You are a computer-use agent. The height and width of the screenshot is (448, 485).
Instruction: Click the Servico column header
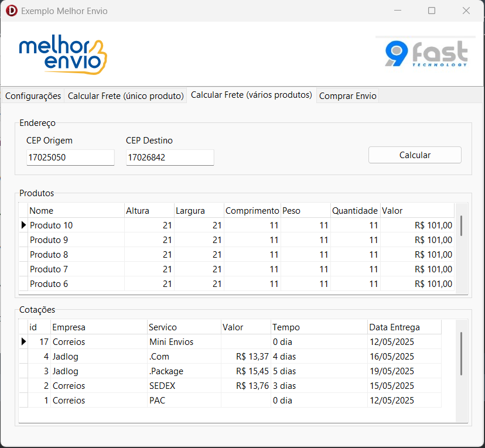pyautogui.click(x=185, y=327)
